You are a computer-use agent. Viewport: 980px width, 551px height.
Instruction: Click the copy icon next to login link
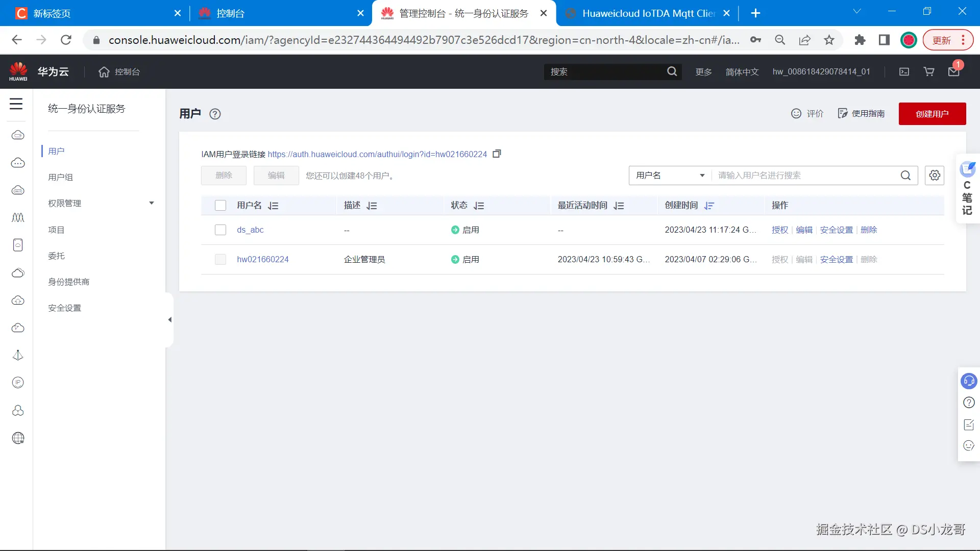click(497, 154)
